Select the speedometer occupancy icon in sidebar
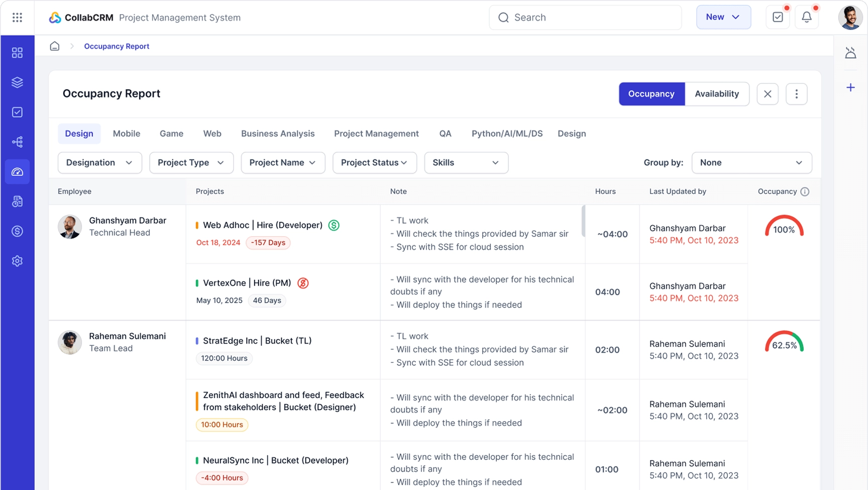 coord(17,172)
